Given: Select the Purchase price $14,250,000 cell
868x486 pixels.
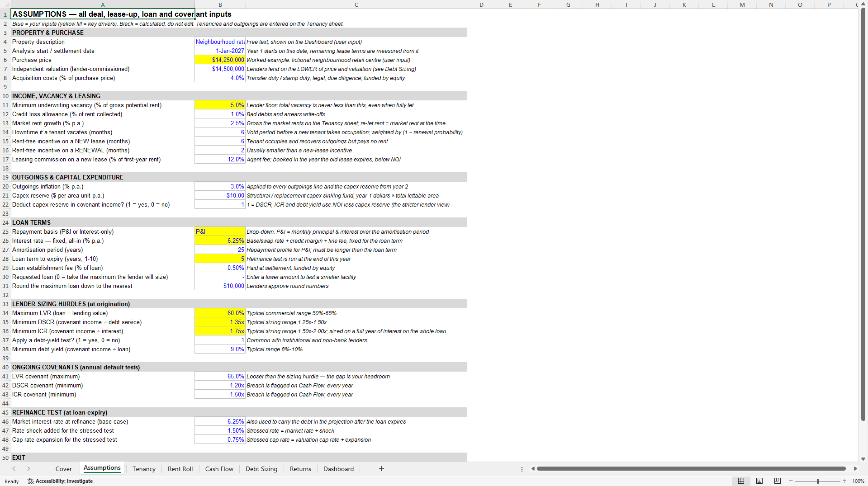Looking at the screenshot, I should [x=220, y=60].
